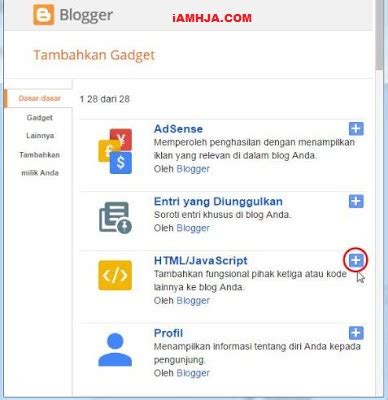The width and height of the screenshot is (388, 400).
Task: Select the Dasar-dasar tab
Action: tap(39, 98)
